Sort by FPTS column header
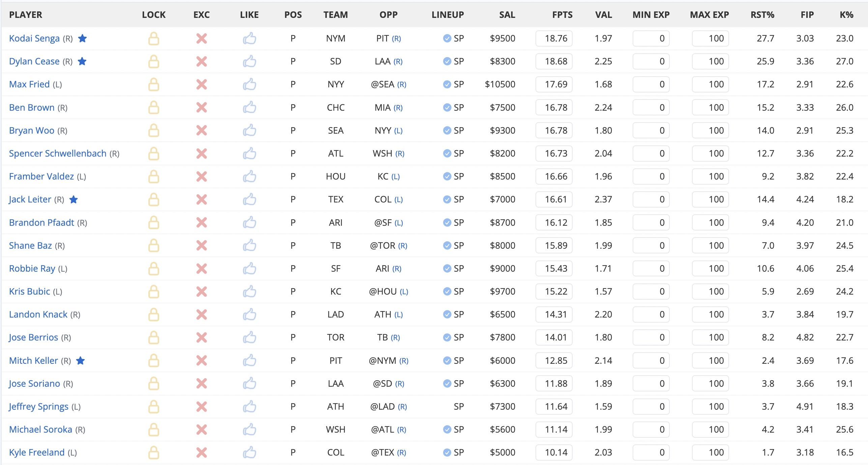Image resolution: width=868 pixels, height=465 pixels. [562, 15]
